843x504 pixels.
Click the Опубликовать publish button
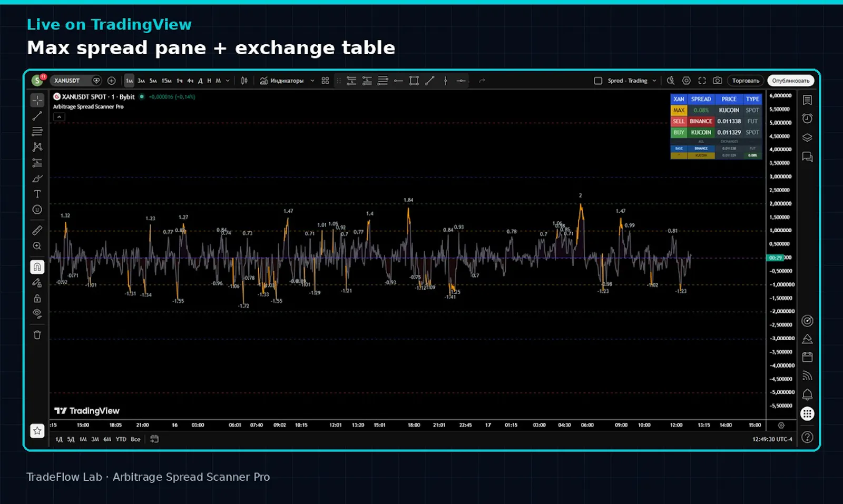tap(791, 81)
